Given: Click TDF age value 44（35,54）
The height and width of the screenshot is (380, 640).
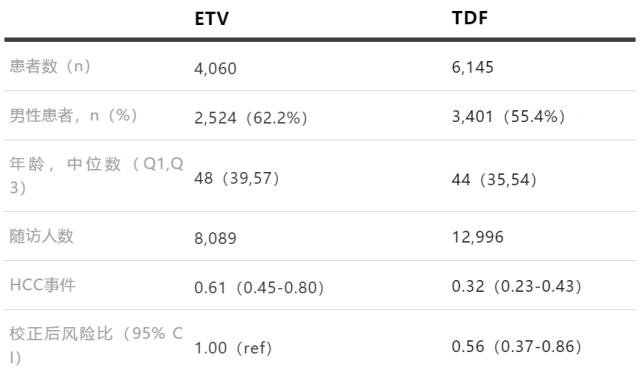Looking at the screenshot, I should [494, 180].
